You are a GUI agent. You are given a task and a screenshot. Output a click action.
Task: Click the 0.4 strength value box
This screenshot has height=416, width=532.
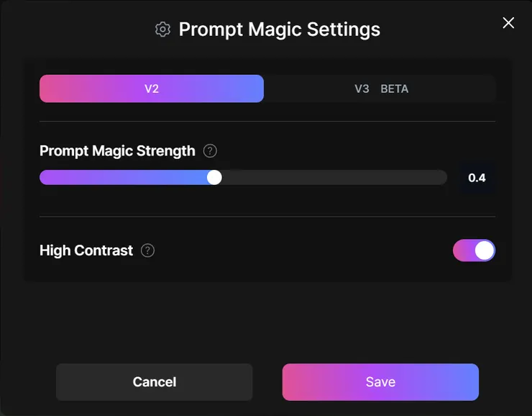coord(477,177)
